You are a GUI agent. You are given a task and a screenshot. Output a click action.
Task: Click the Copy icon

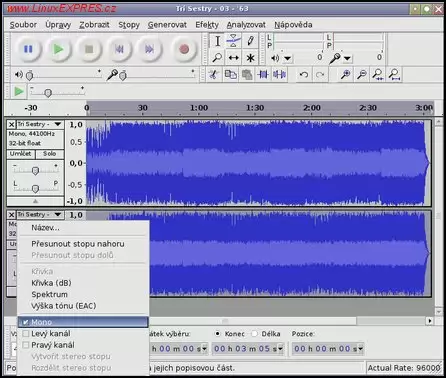(x=230, y=74)
